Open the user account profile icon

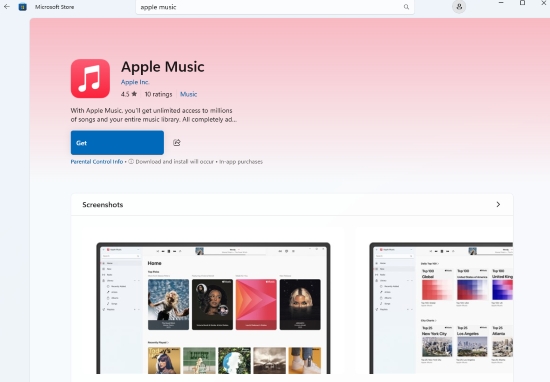[459, 7]
